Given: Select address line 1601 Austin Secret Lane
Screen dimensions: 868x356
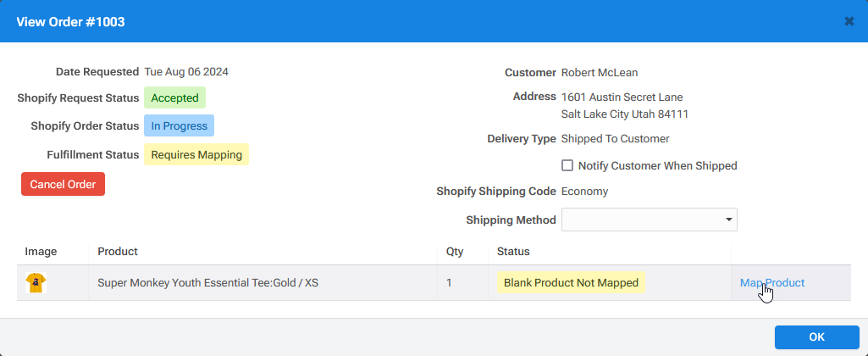Looking at the screenshot, I should click(622, 97).
